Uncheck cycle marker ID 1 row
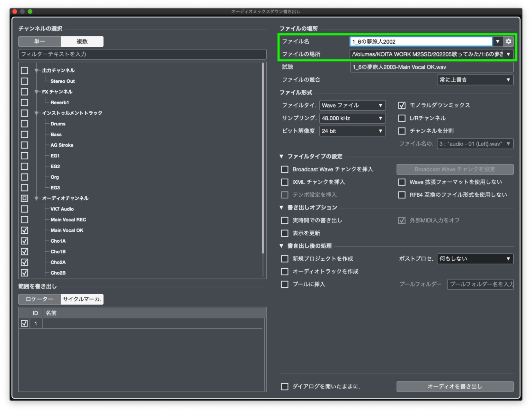This screenshot has height=412, width=532. tap(24, 323)
